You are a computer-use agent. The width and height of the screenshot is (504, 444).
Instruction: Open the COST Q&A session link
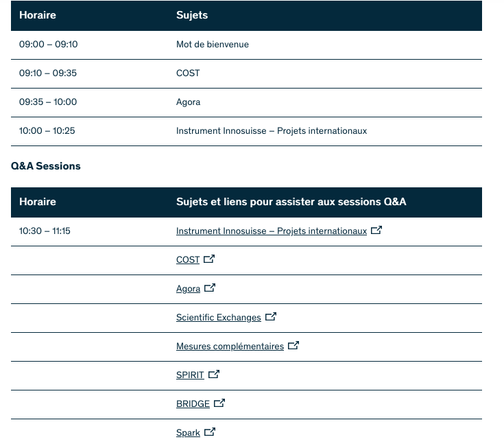tap(187, 260)
